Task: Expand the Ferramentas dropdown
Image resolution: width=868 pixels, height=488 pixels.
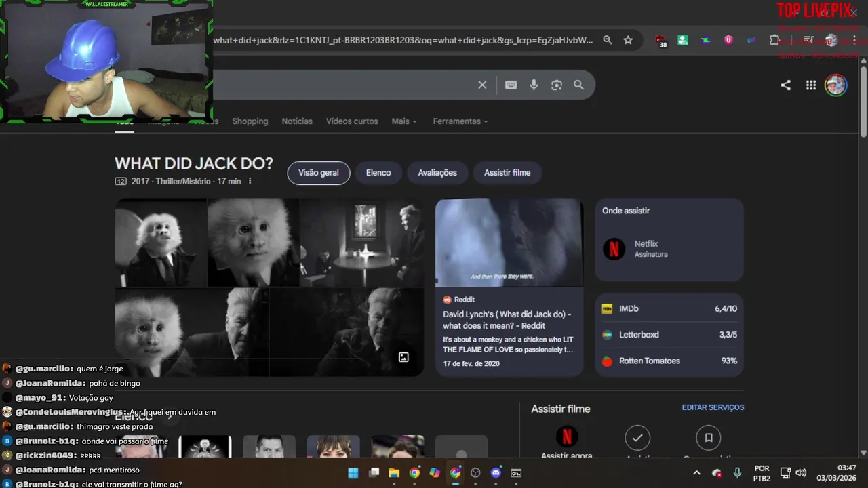Action: coord(460,121)
